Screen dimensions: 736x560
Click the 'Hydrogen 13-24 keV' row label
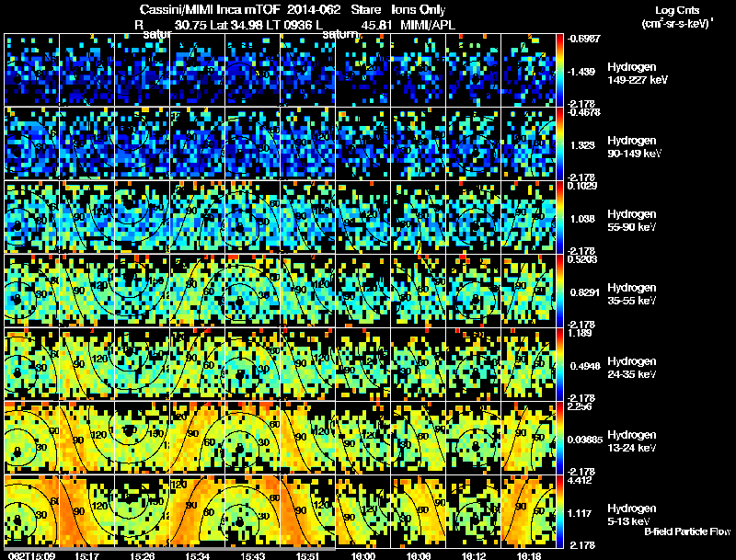[632, 441]
